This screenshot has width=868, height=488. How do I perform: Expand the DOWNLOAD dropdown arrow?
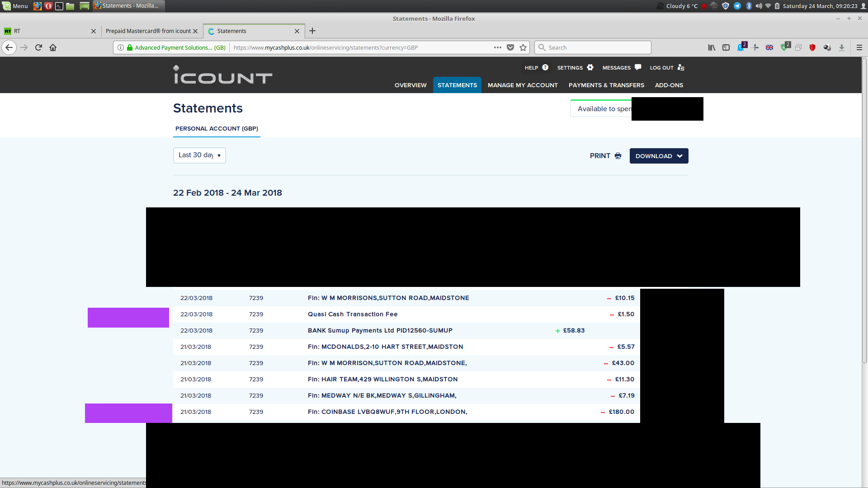click(x=679, y=155)
